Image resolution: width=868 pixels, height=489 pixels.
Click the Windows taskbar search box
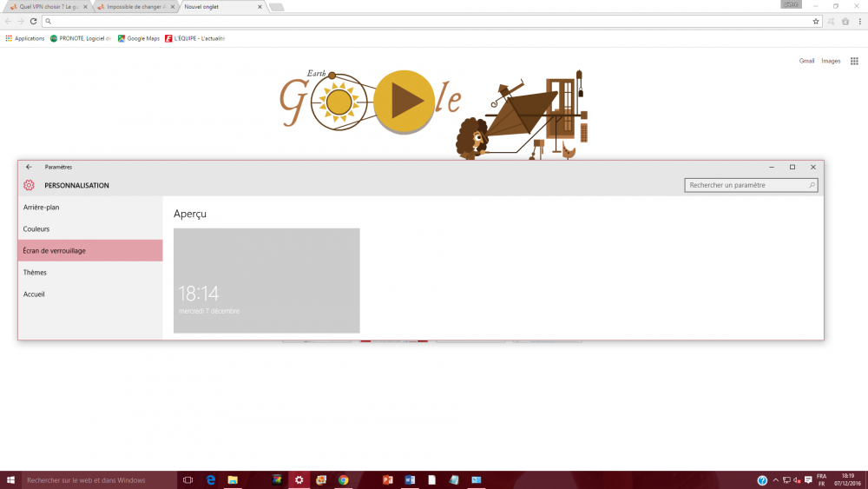click(x=99, y=480)
